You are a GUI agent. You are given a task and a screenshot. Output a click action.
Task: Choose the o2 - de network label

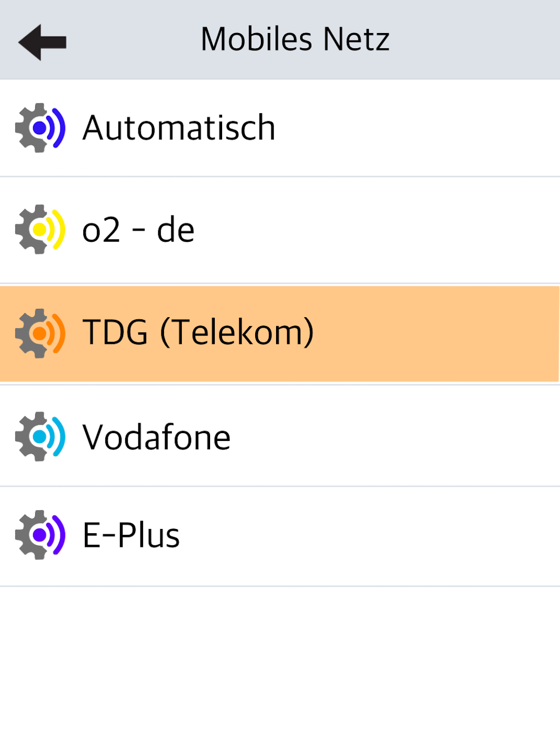click(x=138, y=230)
